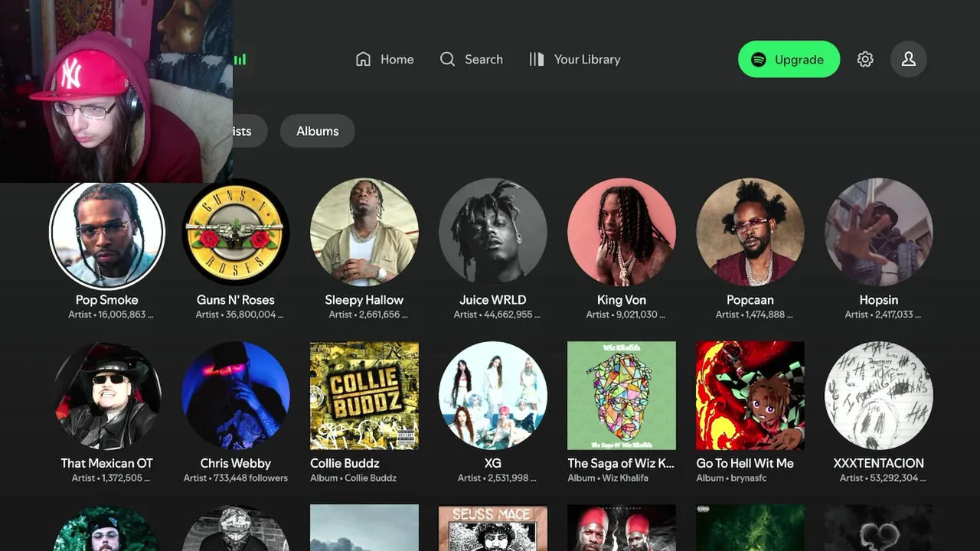This screenshot has height=551, width=980.
Task: Open Go To Hell Wit Me cover
Action: [750, 396]
